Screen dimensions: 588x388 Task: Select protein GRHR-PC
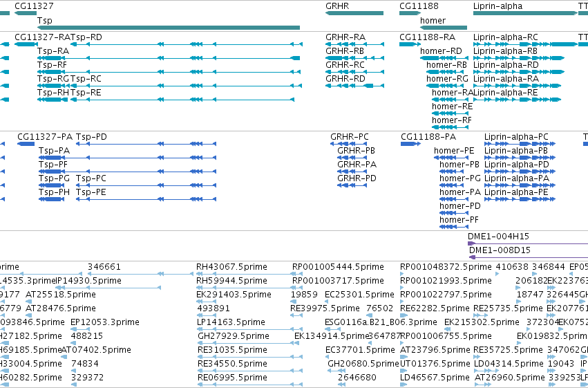349,144
